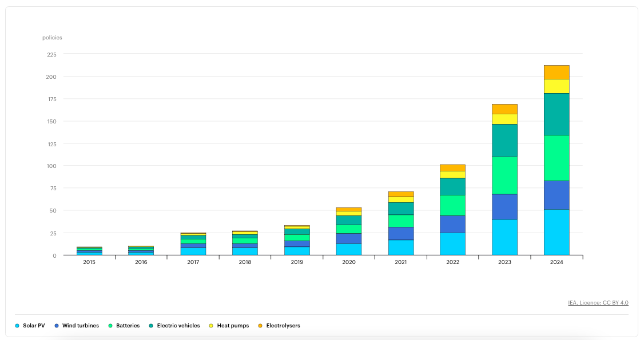Viewport: 644px width, 340px height.
Task: Click the 2020 stacked bar
Action: tap(349, 231)
